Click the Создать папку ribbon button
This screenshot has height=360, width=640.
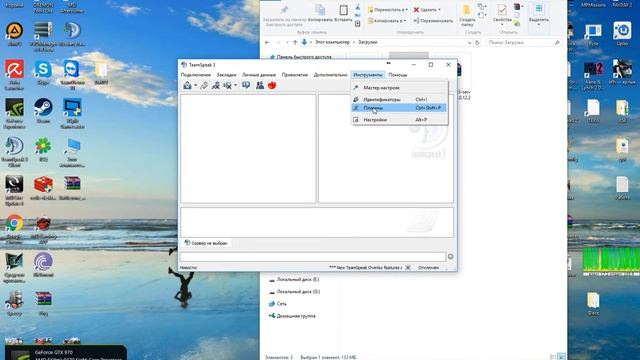point(467,16)
